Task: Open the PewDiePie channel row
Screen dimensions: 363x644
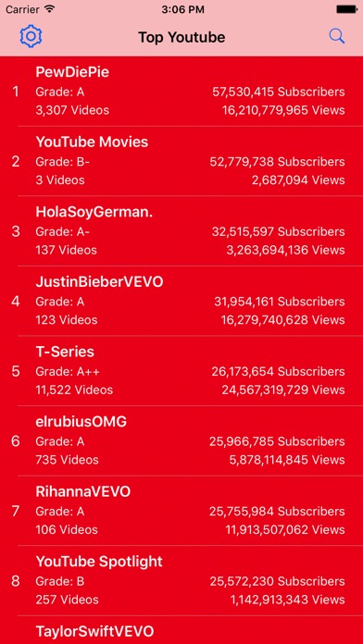Action: [x=181, y=92]
